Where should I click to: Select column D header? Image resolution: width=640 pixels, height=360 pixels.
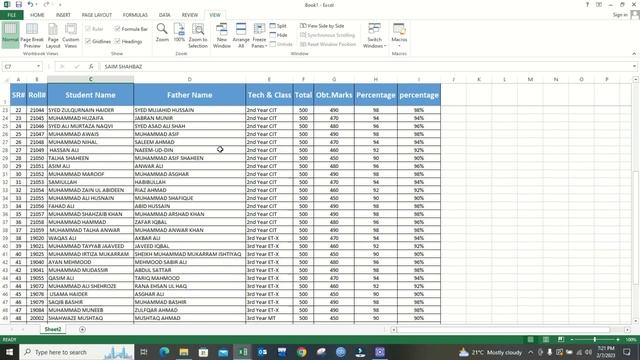coord(189,79)
